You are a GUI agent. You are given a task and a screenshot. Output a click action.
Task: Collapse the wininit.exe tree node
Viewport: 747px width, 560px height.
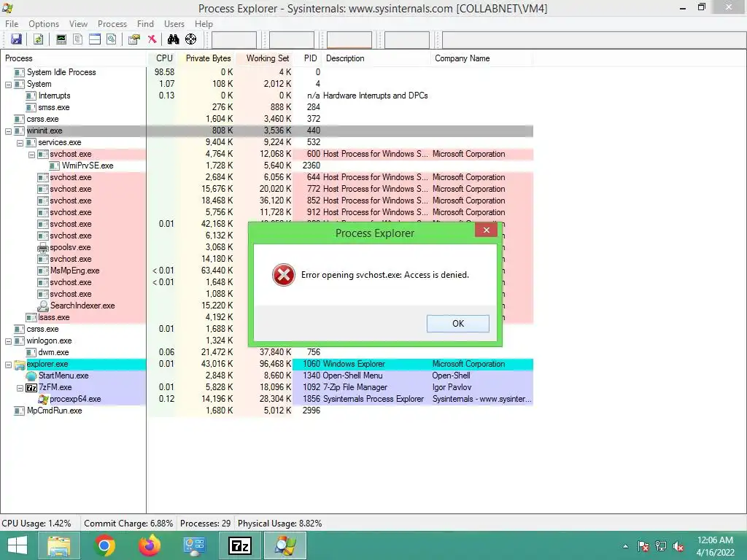pos(8,131)
